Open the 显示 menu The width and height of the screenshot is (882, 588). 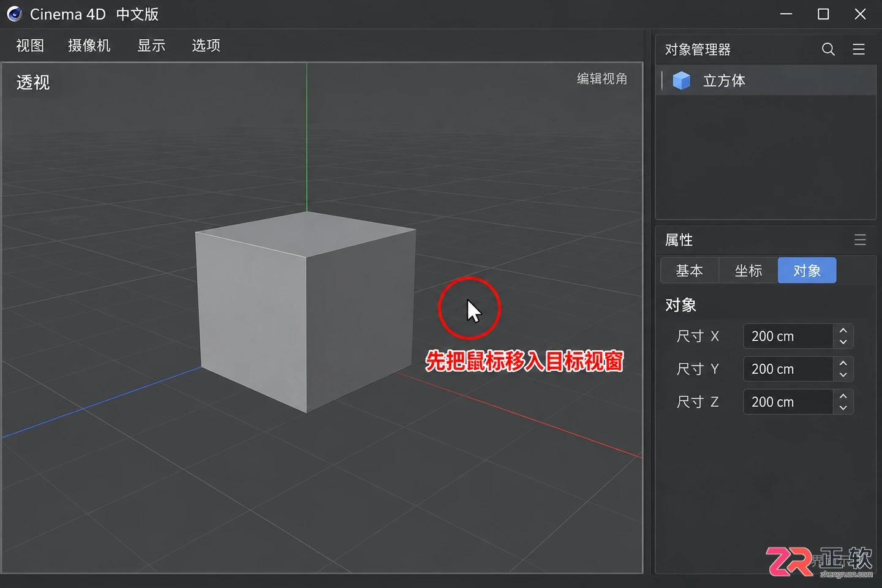click(x=151, y=45)
